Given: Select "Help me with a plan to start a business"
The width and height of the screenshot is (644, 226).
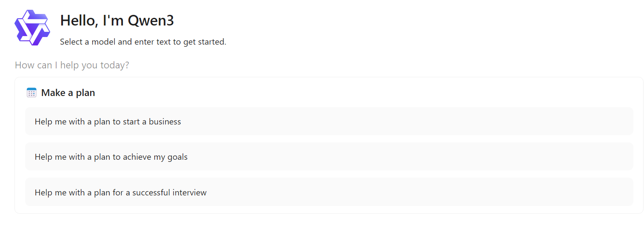Looking at the screenshot, I should coord(329,121).
